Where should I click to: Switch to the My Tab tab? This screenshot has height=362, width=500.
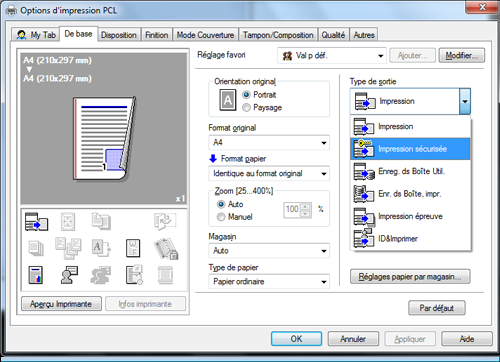[x=36, y=35]
